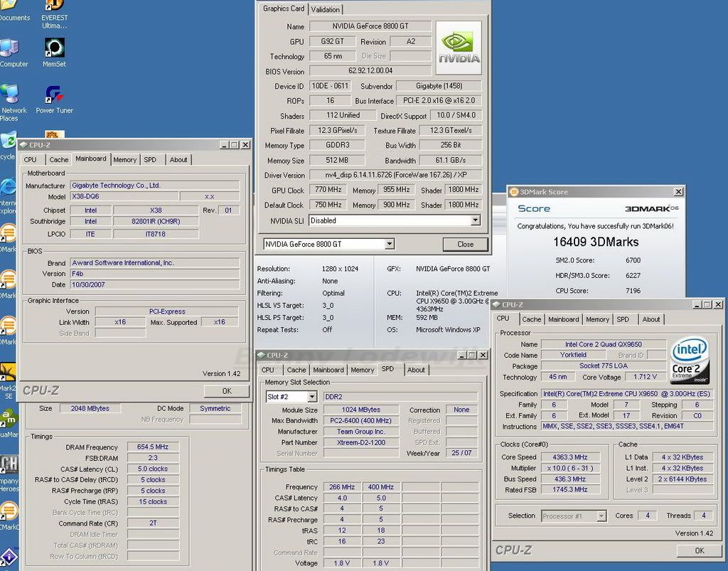Screen dimensions: 728x571
Task: Click OK in the CPU-Z Mainboard window
Action: point(226,391)
